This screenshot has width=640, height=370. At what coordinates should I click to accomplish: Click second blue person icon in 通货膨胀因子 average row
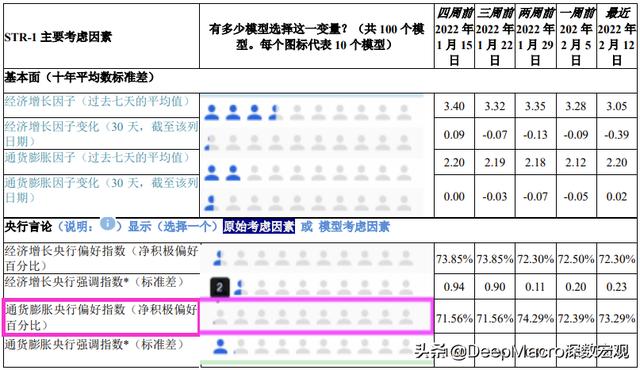233,173
